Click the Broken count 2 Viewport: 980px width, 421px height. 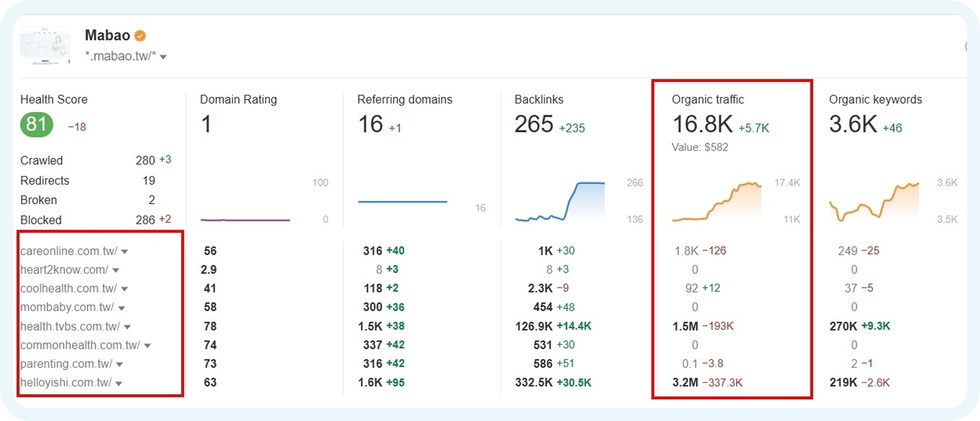[x=152, y=200]
